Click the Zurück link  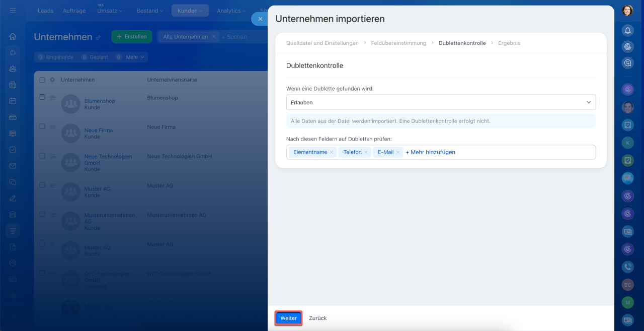tap(317, 318)
